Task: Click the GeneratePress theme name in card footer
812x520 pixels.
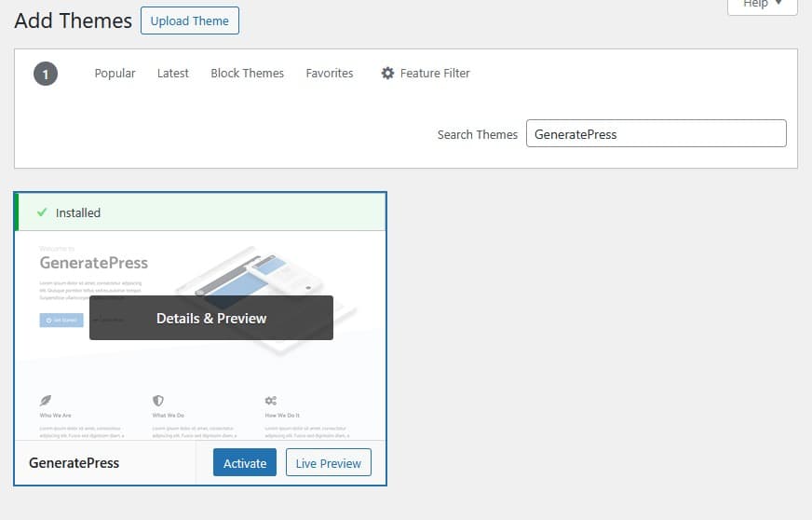Action: [74, 462]
